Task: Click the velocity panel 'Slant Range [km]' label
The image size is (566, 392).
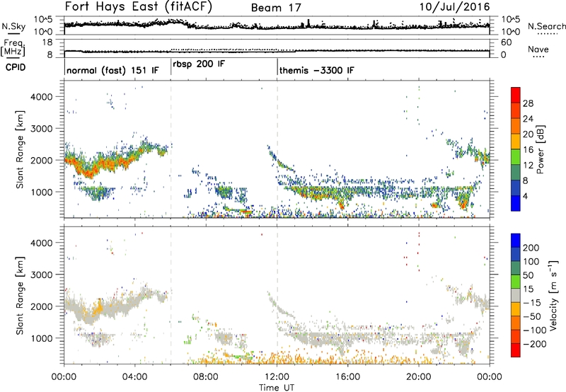Action: coord(20,295)
